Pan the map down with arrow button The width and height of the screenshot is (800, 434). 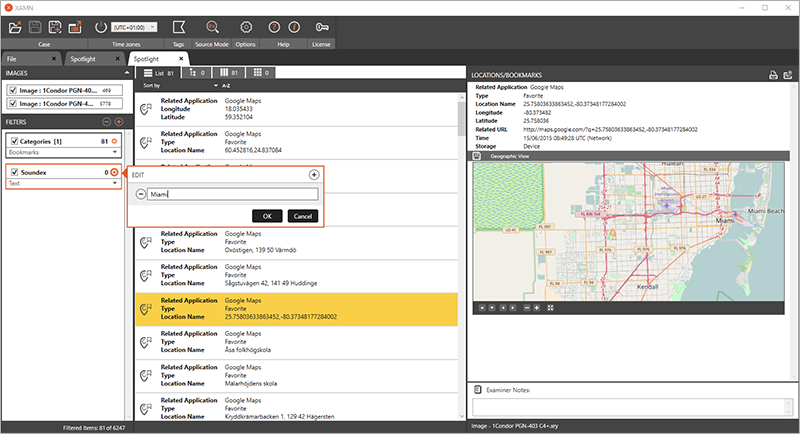point(492,308)
